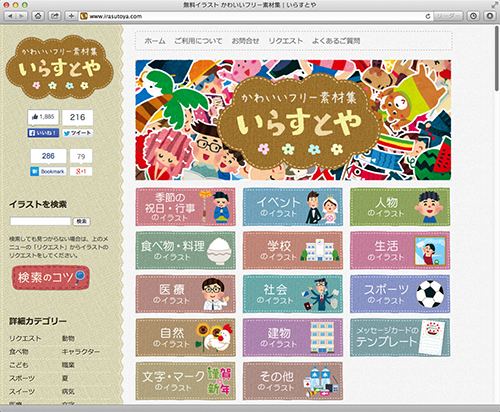The image size is (500, 412).
Task: Tweet the page using ツイート button
Action: [x=78, y=133]
